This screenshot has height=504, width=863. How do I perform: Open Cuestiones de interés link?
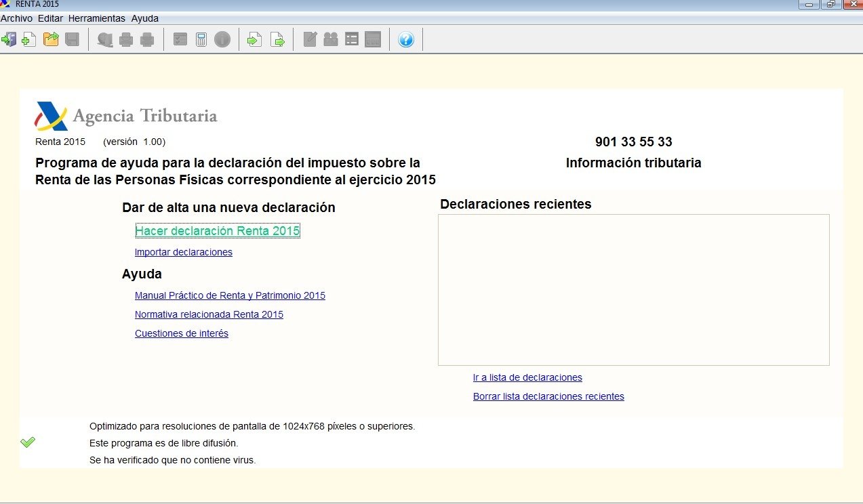point(182,333)
